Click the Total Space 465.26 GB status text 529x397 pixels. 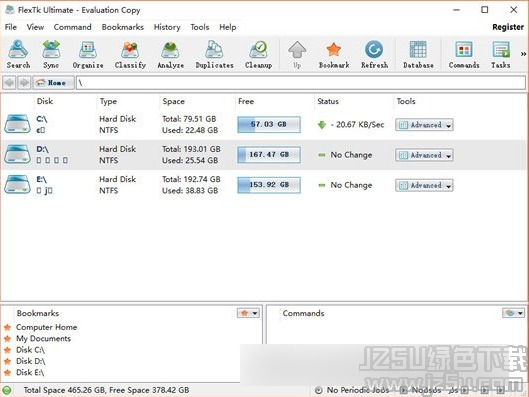coord(106,390)
